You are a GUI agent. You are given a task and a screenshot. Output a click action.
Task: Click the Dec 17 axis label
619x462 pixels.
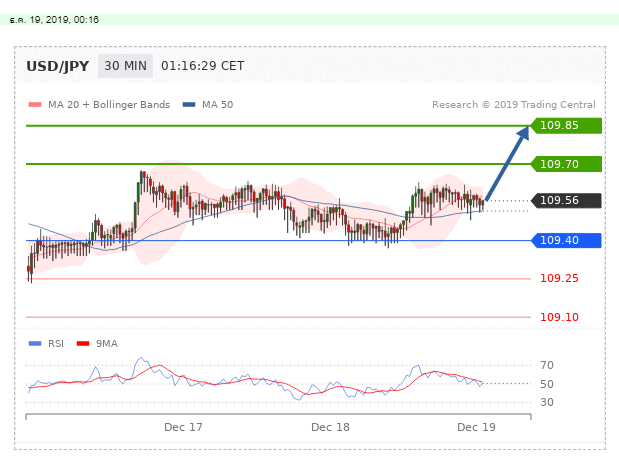[183, 427]
